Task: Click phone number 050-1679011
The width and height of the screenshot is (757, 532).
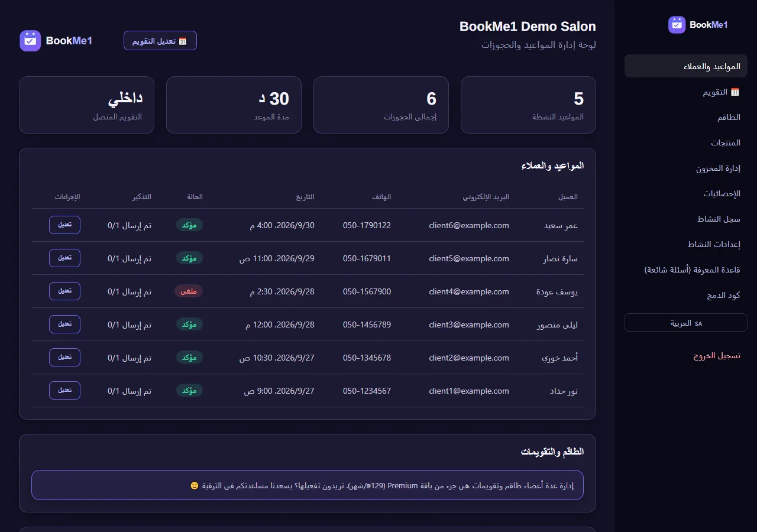Action: [x=367, y=258]
